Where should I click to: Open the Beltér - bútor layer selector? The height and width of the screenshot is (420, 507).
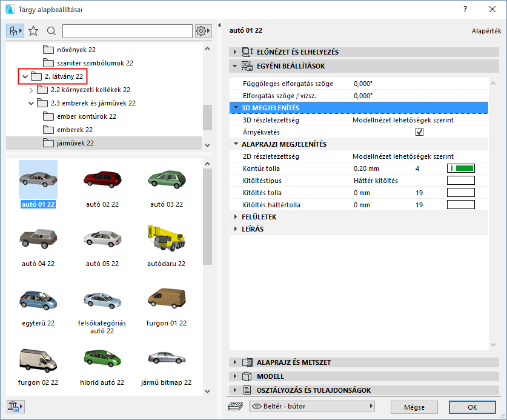click(311, 406)
